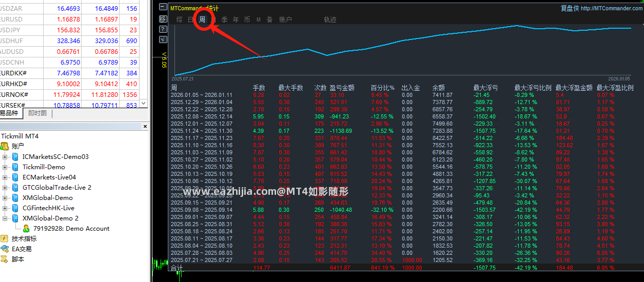644x282 pixels.
Task: Click the 余额 column header
Action: coord(438,88)
